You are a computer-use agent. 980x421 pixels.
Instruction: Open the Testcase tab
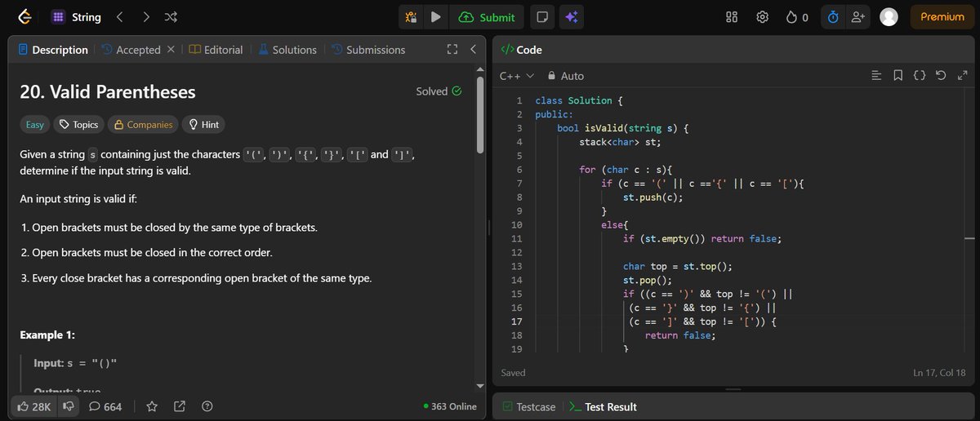click(x=530, y=406)
